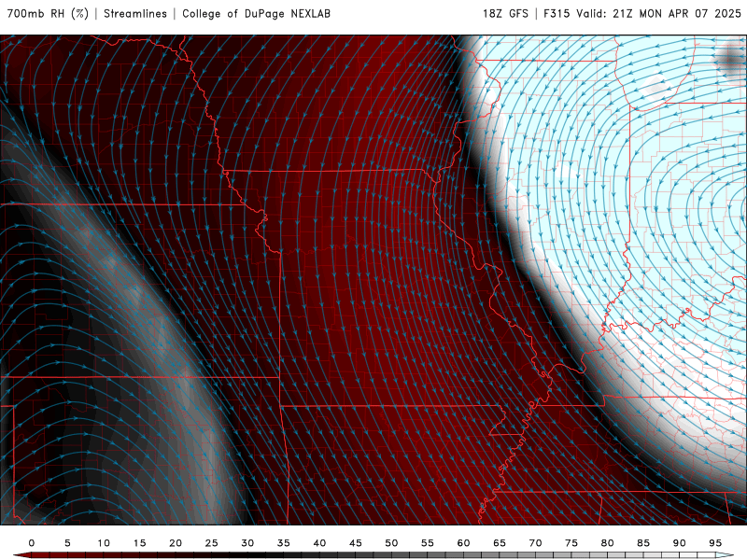Click the colorbar label '90'
Screen dimensions: 747x560
click(680, 543)
